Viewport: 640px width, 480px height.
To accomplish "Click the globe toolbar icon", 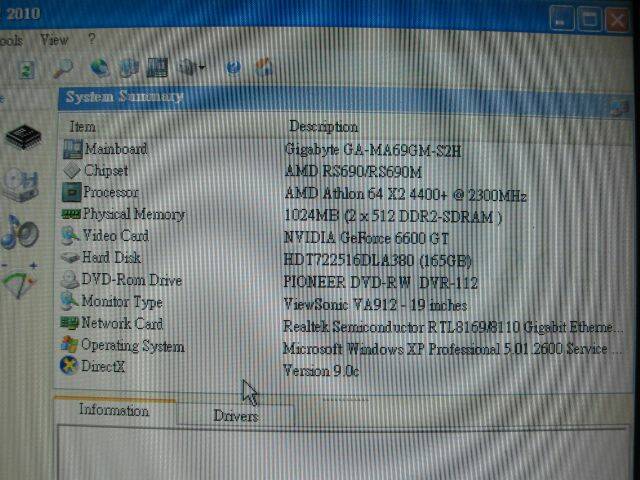I will pyautogui.click(x=100, y=68).
